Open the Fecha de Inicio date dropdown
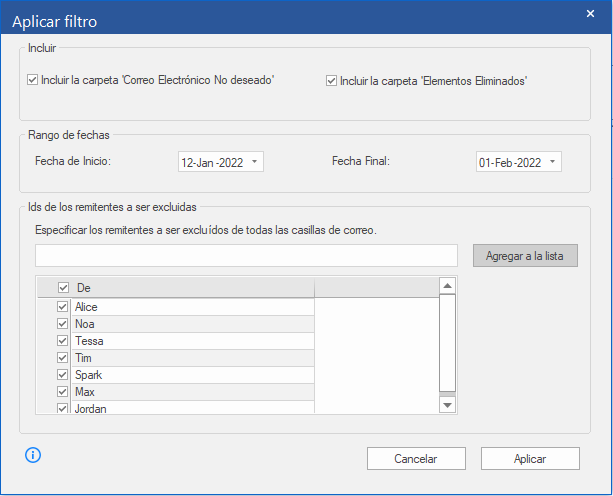Image resolution: width=613 pixels, height=496 pixels. 255,162
